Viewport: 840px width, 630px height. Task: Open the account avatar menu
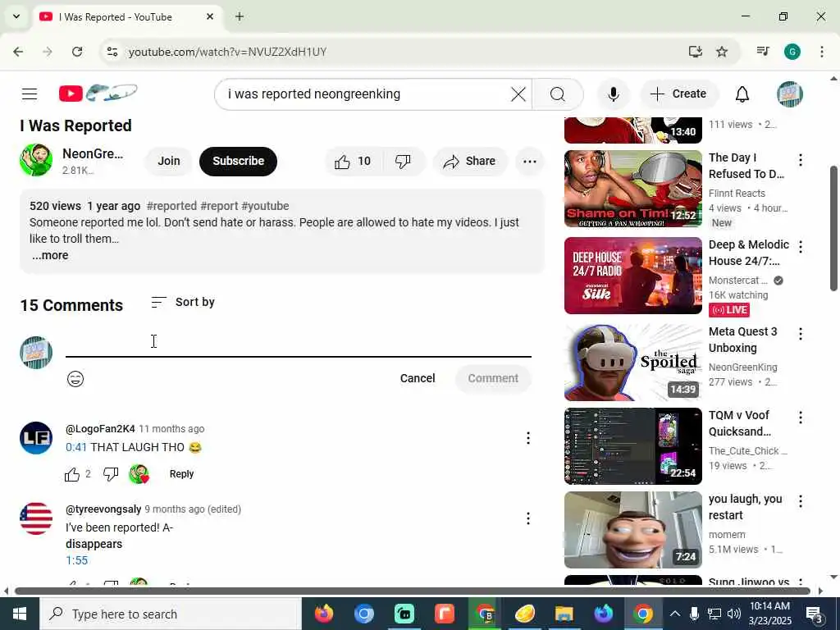point(790,94)
